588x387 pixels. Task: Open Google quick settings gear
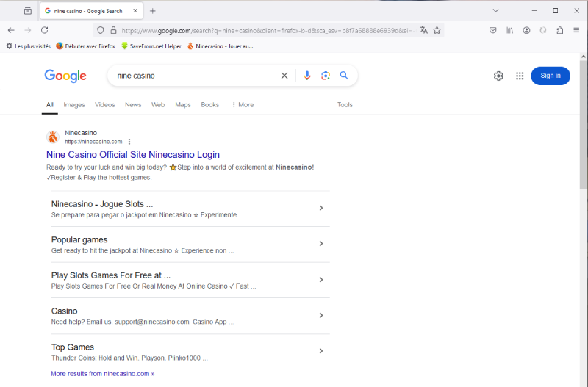[498, 76]
